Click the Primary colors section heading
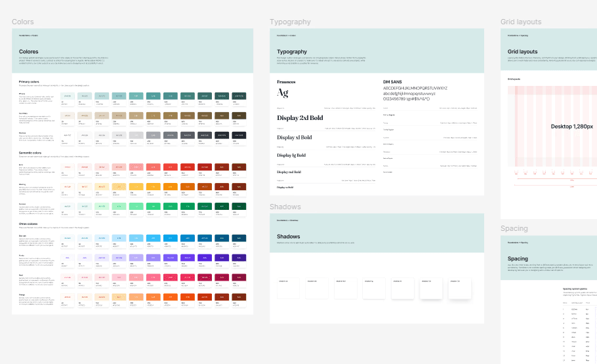Image resolution: width=597 pixels, height=364 pixels. [29, 82]
